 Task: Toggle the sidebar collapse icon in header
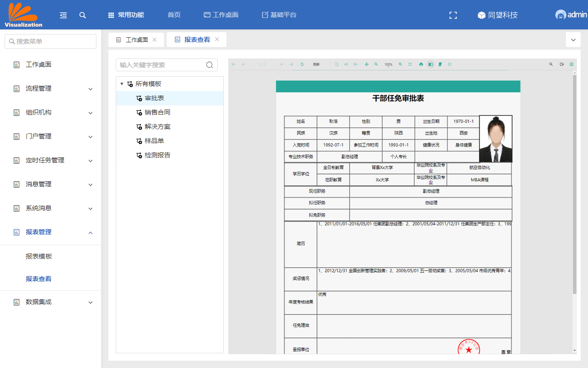[63, 15]
